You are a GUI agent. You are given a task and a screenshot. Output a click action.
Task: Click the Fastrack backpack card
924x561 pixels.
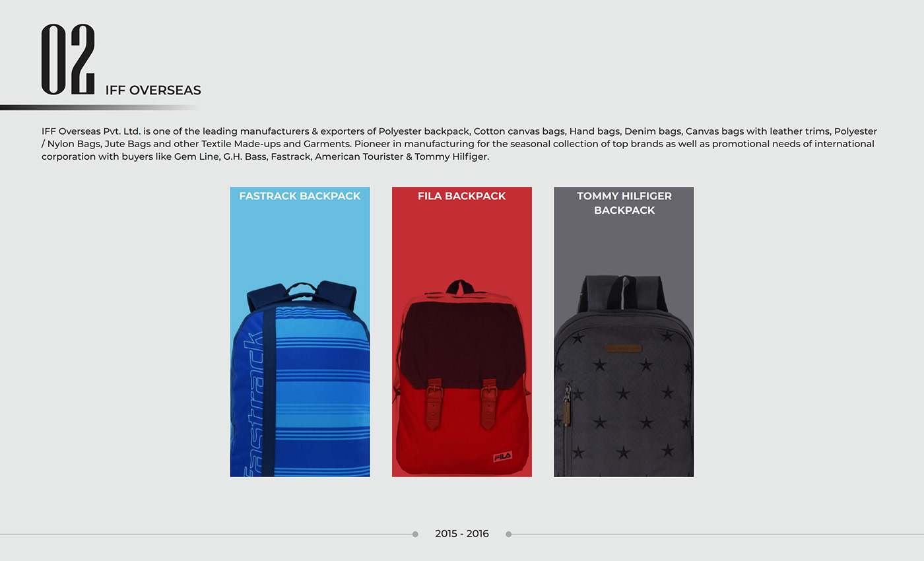point(300,331)
